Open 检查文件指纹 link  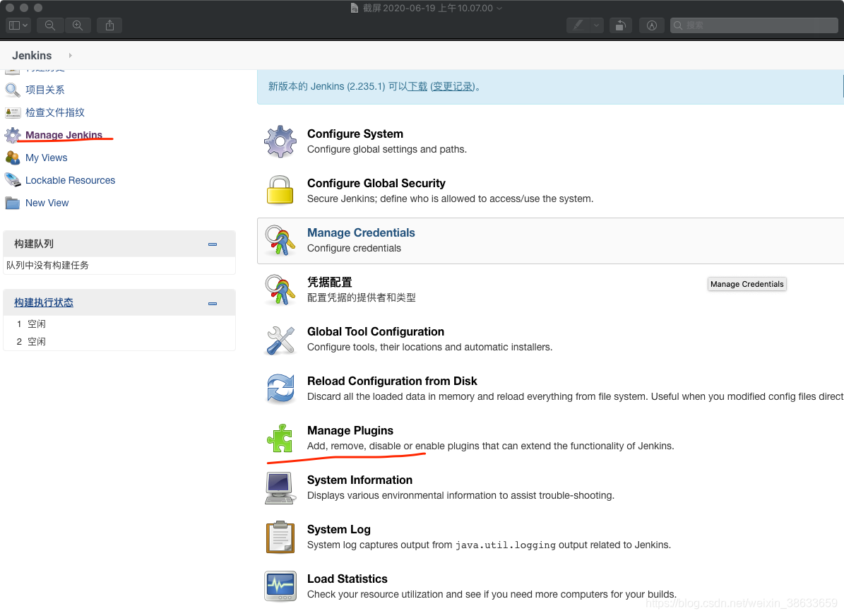tap(55, 112)
